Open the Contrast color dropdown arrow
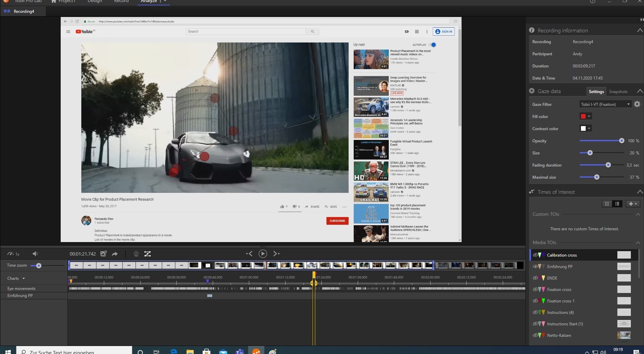The height and width of the screenshot is (354, 644). 589,128
